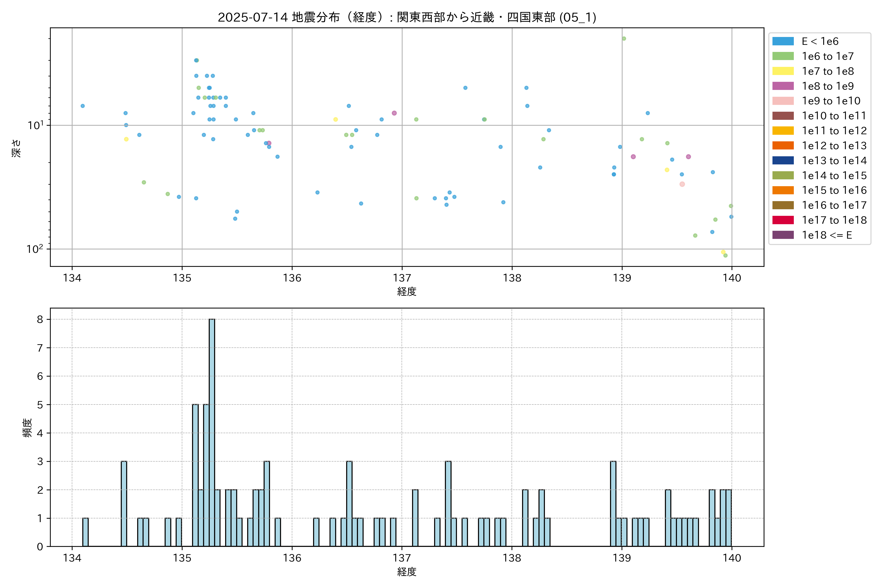Viewport: 882px width, 588px height.
Task: Click the chart title text at top
Action: point(407,17)
